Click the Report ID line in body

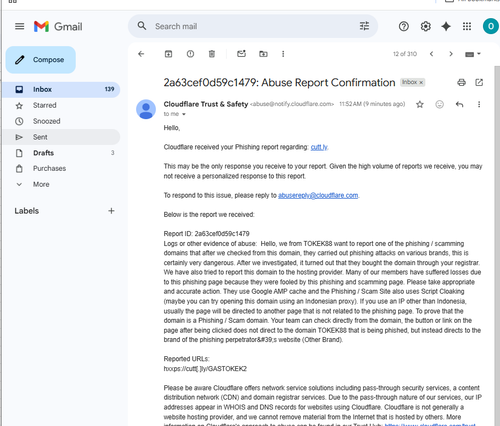(206, 234)
